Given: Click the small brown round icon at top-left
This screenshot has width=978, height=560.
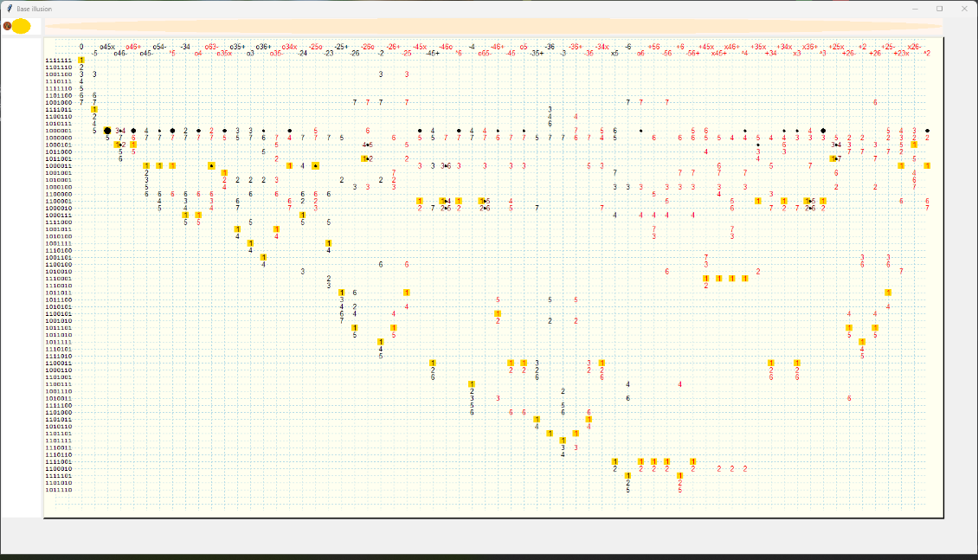Looking at the screenshot, I should click(7, 27).
